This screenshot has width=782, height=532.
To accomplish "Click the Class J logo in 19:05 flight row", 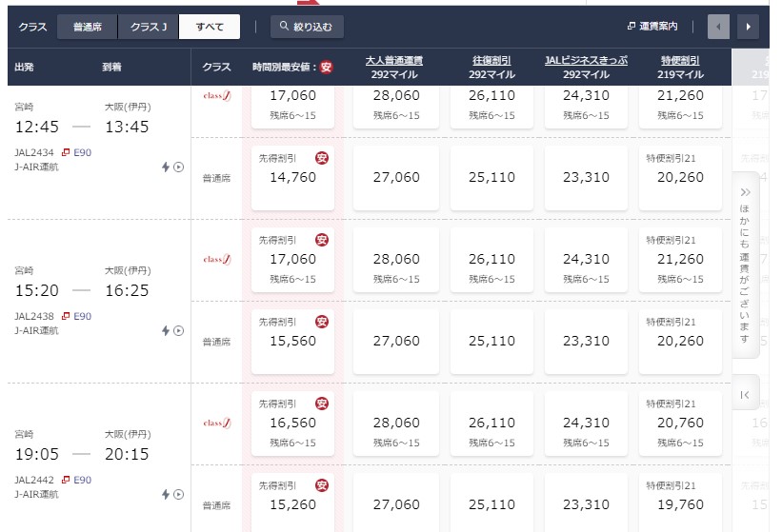I will pos(217,423).
